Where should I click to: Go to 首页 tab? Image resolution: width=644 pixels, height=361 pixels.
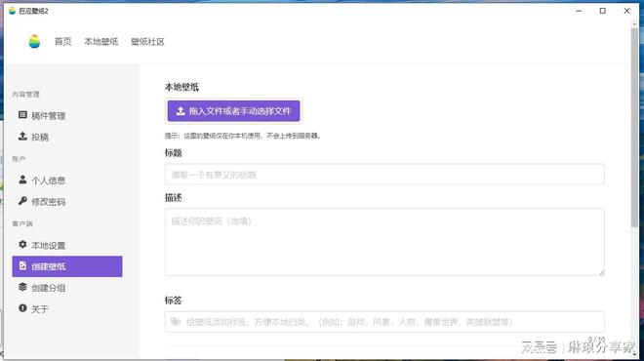pos(62,42)
